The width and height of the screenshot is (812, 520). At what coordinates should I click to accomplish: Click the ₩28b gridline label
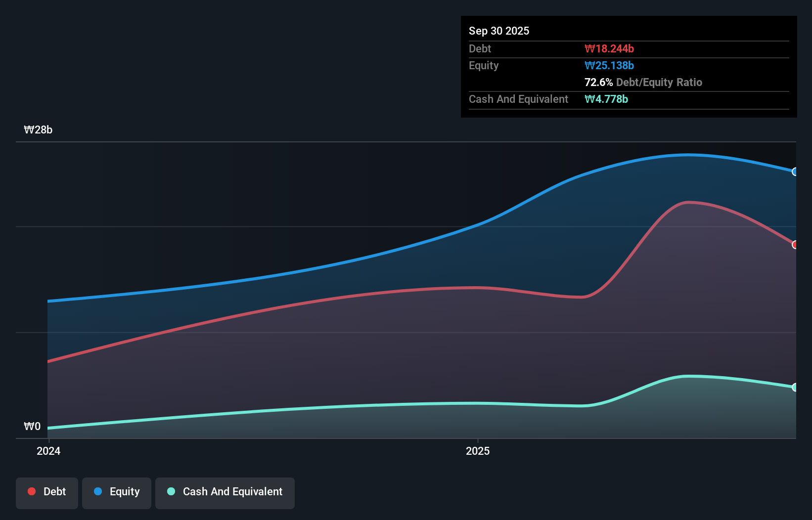pyautogui.click(x=38, y=130)
